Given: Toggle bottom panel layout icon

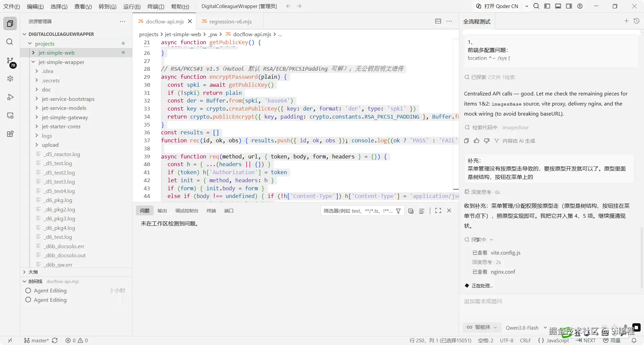Looking at the screenshot, I should click(558, 6).
